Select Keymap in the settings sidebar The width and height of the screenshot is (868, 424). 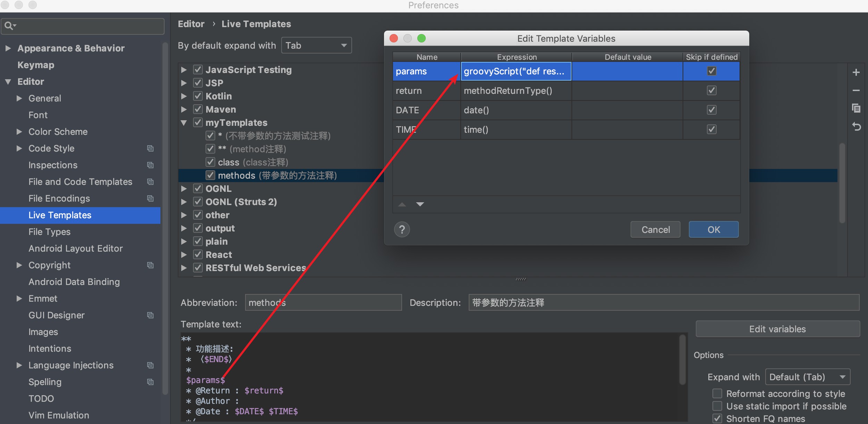(36, 65)
